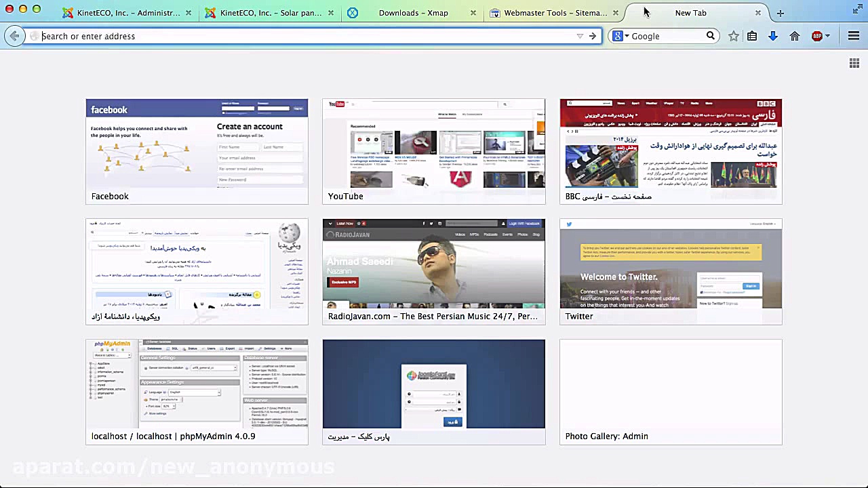Click the search magnifier icon

pyautogui.click(x=710, y=36)
